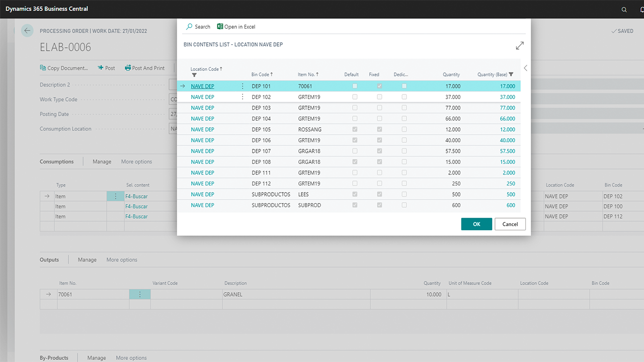Open the Default column header menu
The width and height of the screenshot is (644, 362).
coord(351,74)
